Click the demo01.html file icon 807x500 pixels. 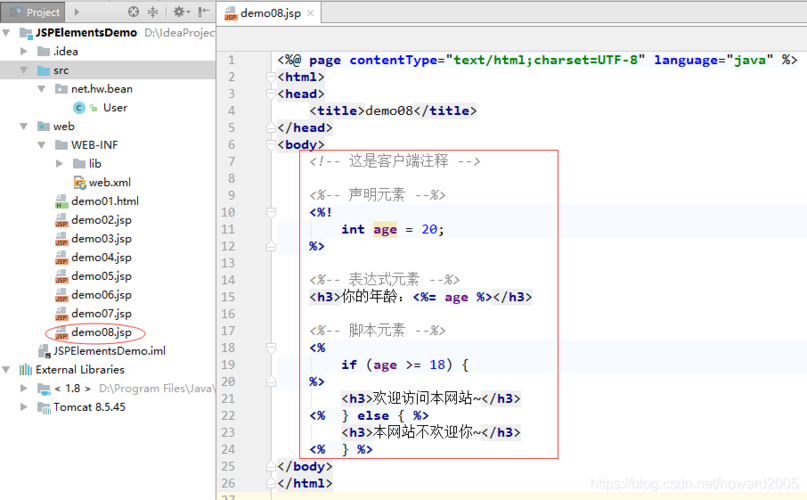(61, 201)
